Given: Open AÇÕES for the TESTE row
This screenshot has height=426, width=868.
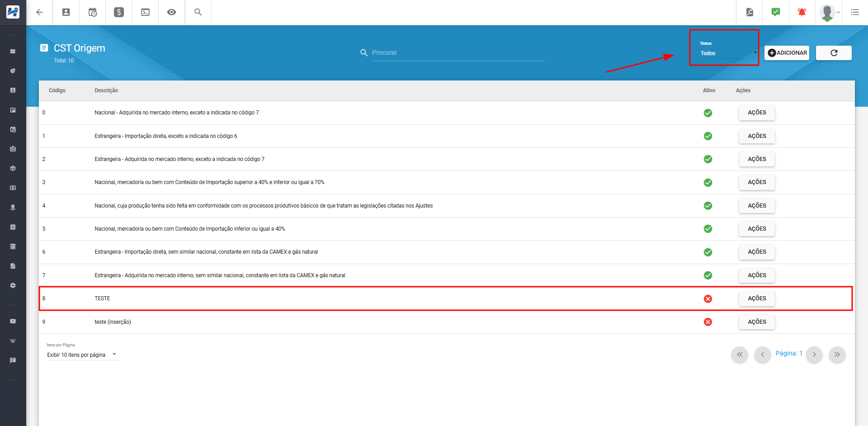Looking at the screenshot, I should (x=757, y=298).
